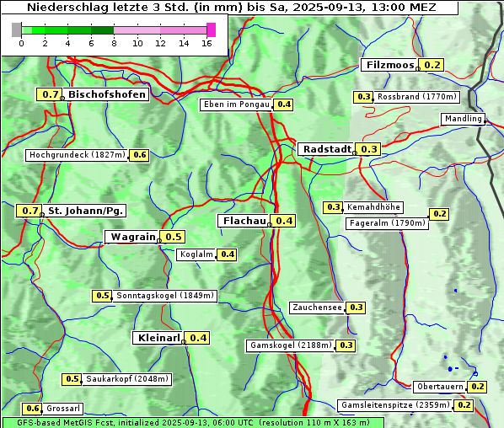The image size is (504, 428).
Task: Click the 0.5 value next to Wagrain
Action: [x=173, y=237]
